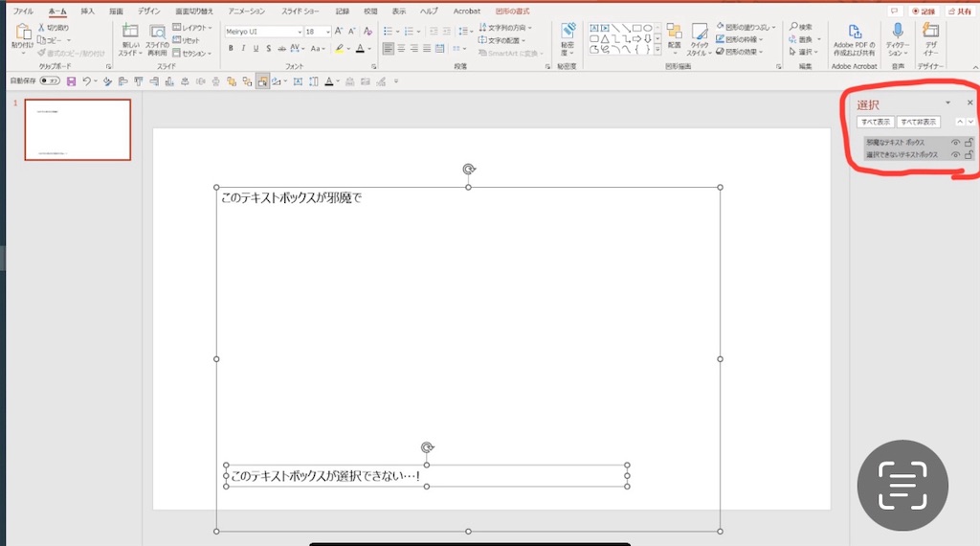Align text right
The width and height of the screenshot is (980, 546).
click(413, 48)
